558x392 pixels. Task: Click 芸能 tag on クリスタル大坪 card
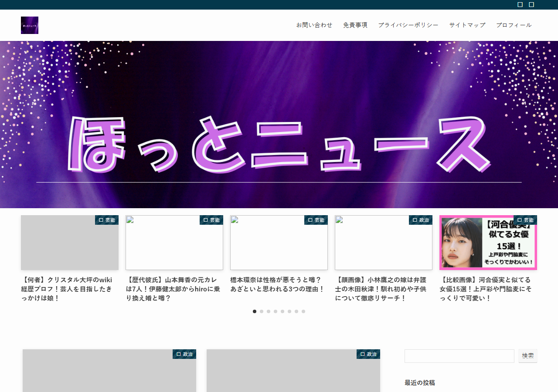click(107, 220)
